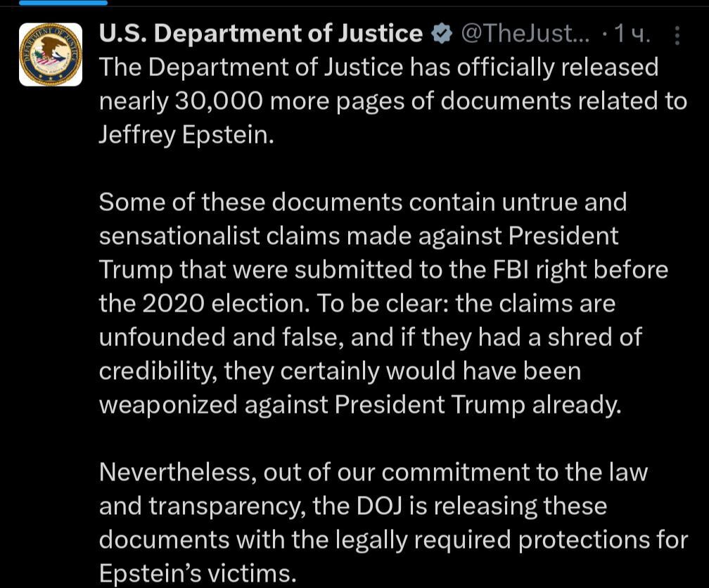The image size is (709, 588).
Task: Open the U.S. Department of Justice display name
Action: pos(260,34)
